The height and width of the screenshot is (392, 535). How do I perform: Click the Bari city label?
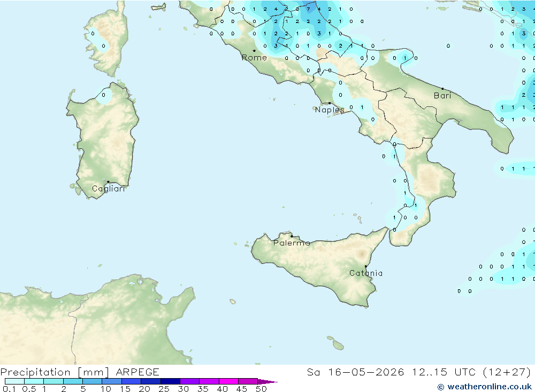(442, 96)
